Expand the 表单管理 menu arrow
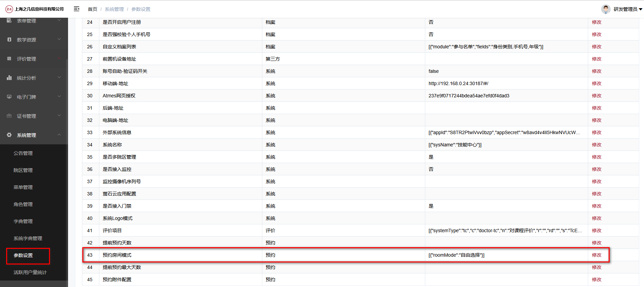644x287 pixels. pos(59,20)
